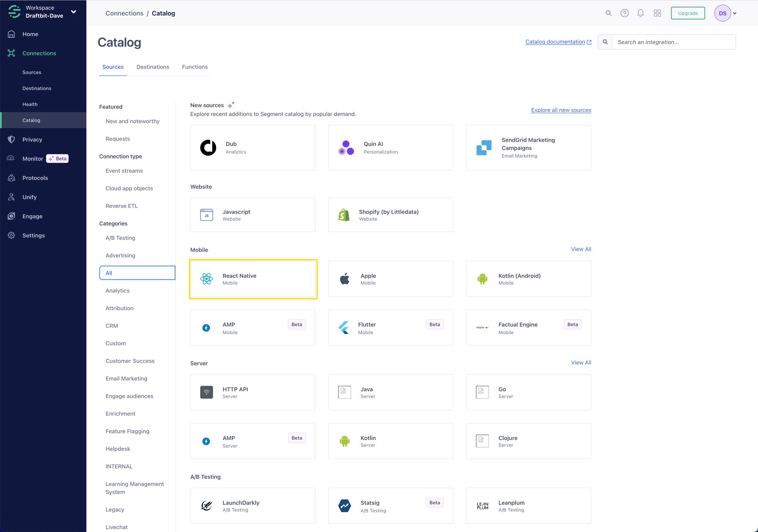Image resolution: width=758 pixels, height=532 pixels.
Task: Click Explore all new sources link
Action: 561,110
